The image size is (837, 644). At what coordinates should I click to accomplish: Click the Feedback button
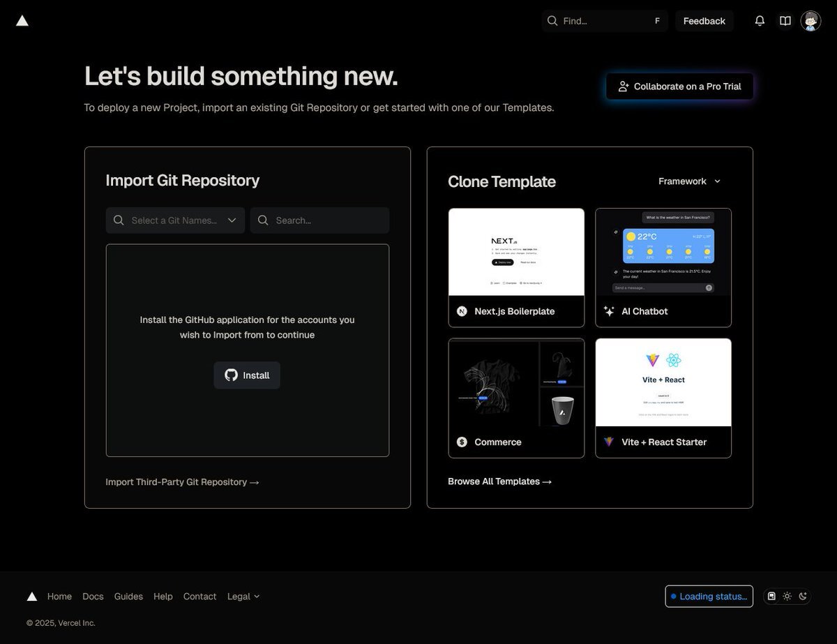click(x=704, y=21)
